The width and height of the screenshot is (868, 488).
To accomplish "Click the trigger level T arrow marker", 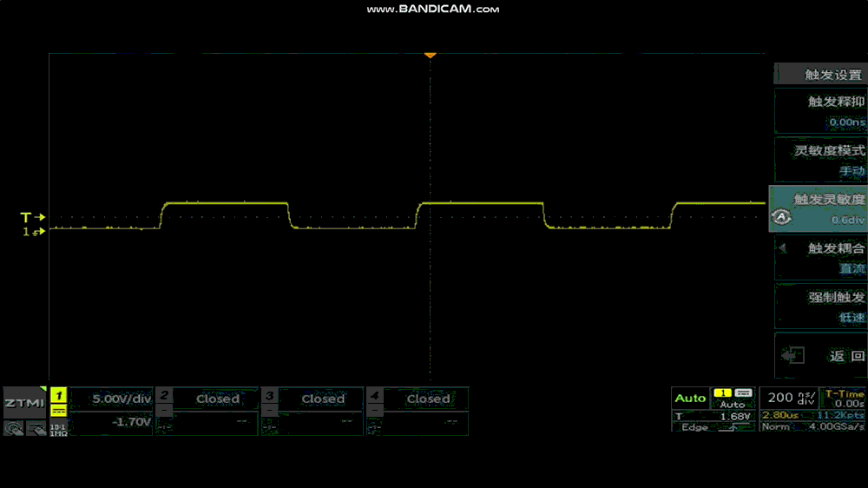I will 34,217.
